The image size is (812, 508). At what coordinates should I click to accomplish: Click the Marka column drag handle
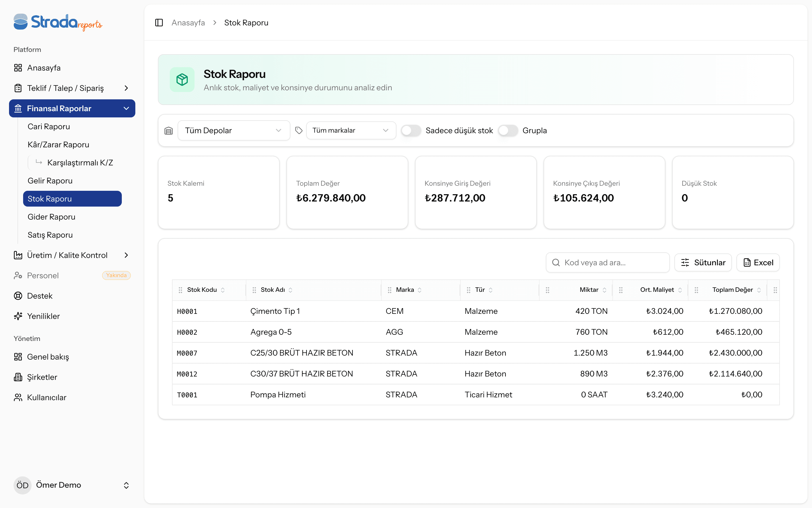pyautogui.click(x=390, y=290)
